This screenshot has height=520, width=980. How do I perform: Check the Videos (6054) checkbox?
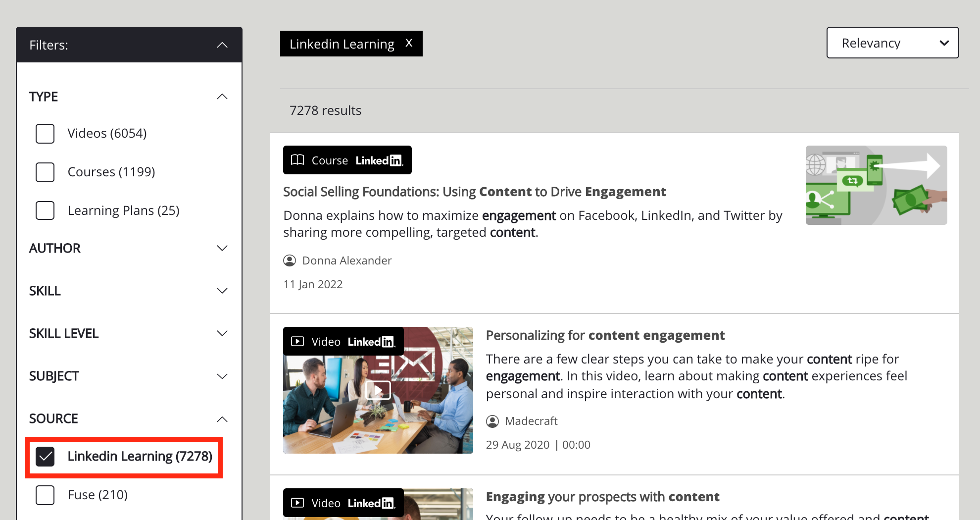click(x=45, y=133)
